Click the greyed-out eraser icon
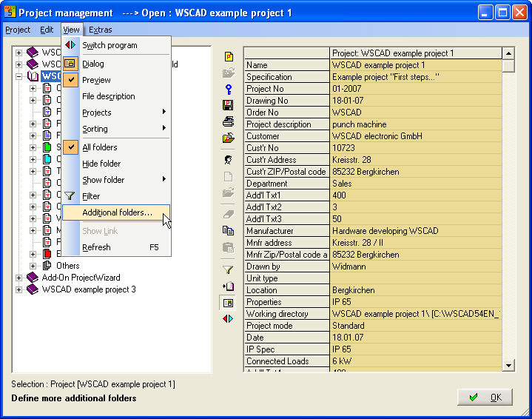Image resolution: width=532 pixels, height=419 pixels. tap(229, 214)
